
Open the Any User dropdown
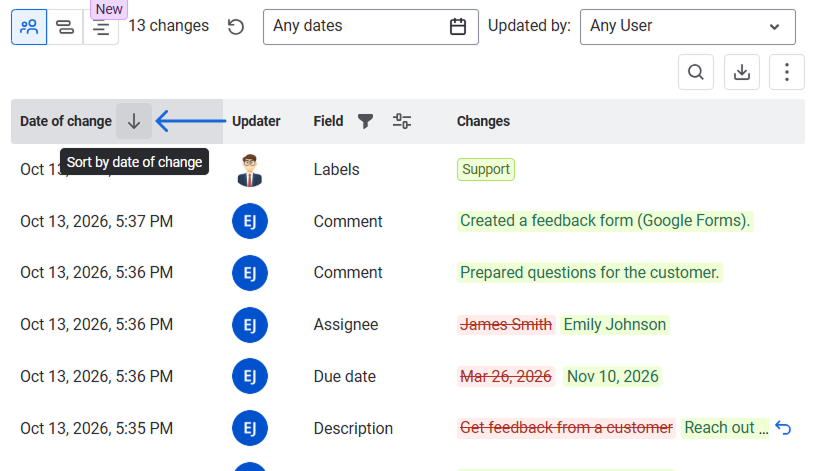pos(687,27)
